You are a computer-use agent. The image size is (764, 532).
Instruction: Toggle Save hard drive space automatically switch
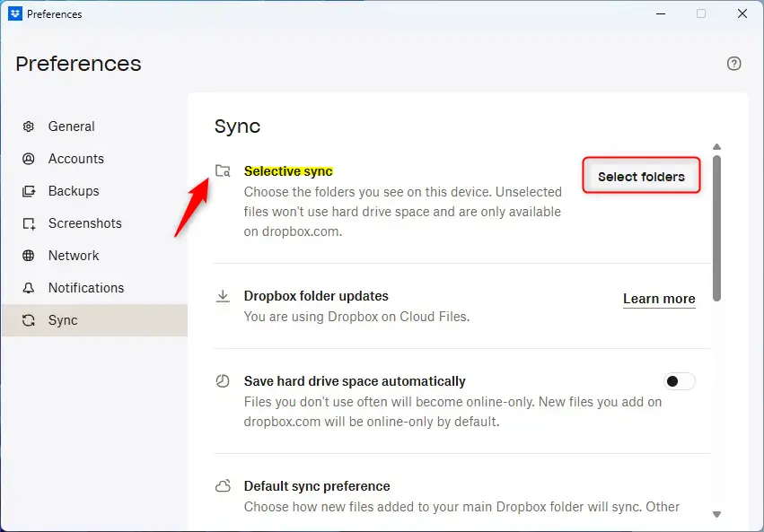[680, 381]
